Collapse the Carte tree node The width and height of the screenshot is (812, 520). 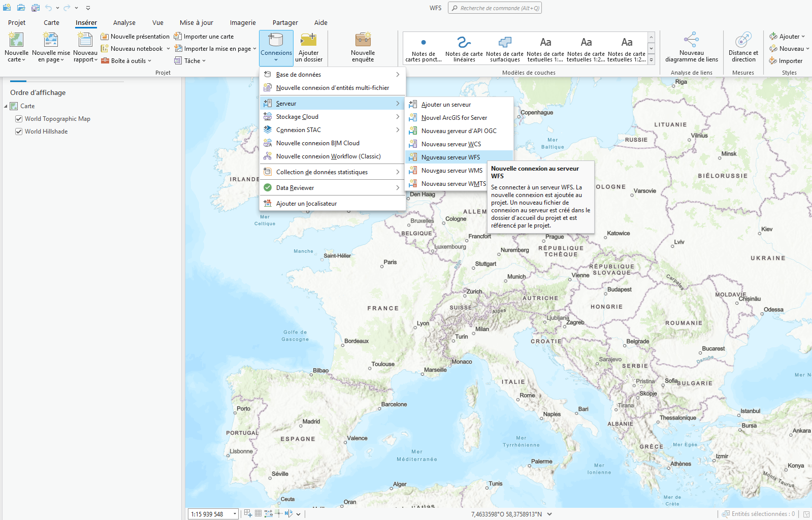6,106
